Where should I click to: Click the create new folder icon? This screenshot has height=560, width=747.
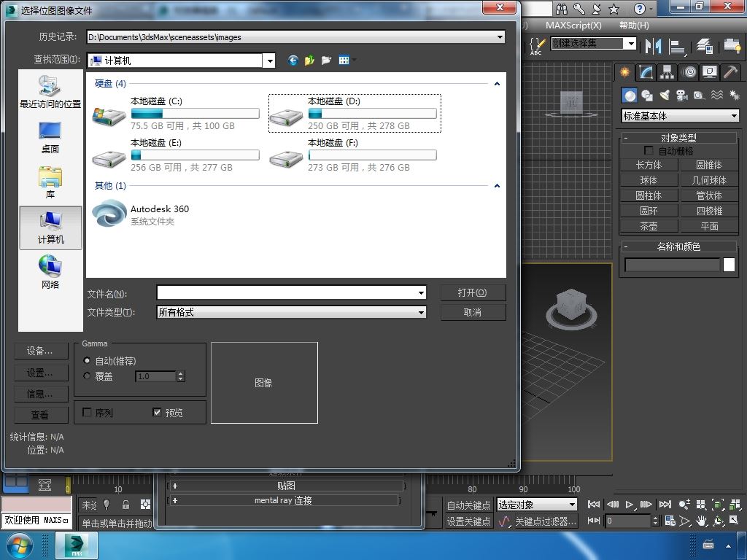(x=326, y=60)
